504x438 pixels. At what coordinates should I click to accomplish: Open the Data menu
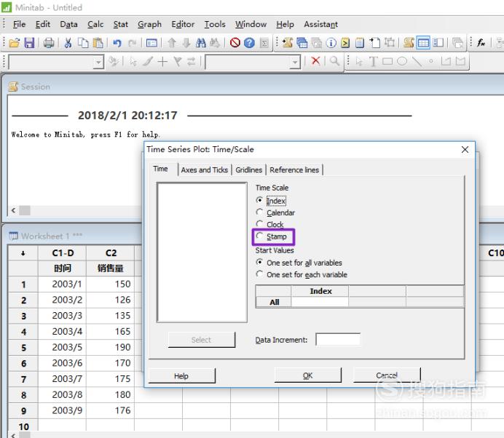68,24
